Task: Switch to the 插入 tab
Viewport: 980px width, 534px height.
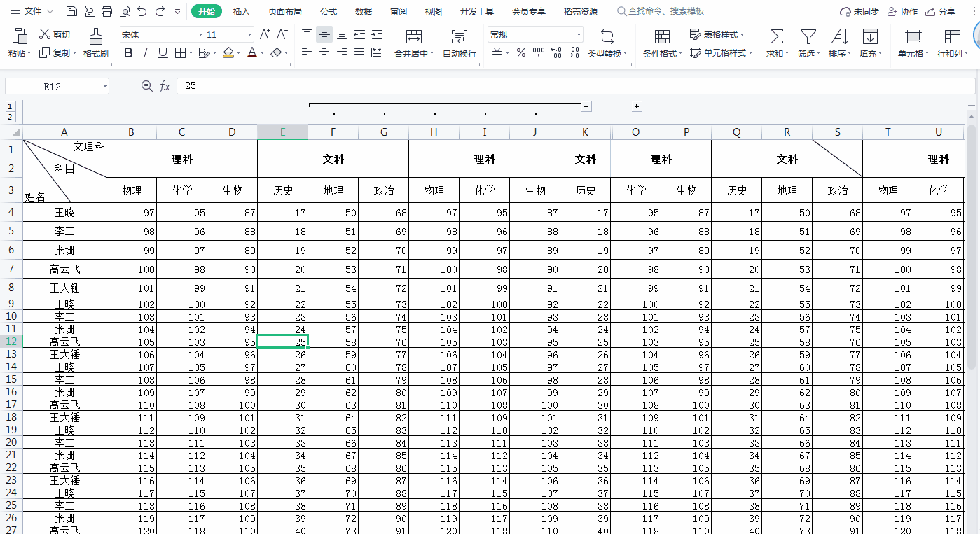Action: coord(242,11)
